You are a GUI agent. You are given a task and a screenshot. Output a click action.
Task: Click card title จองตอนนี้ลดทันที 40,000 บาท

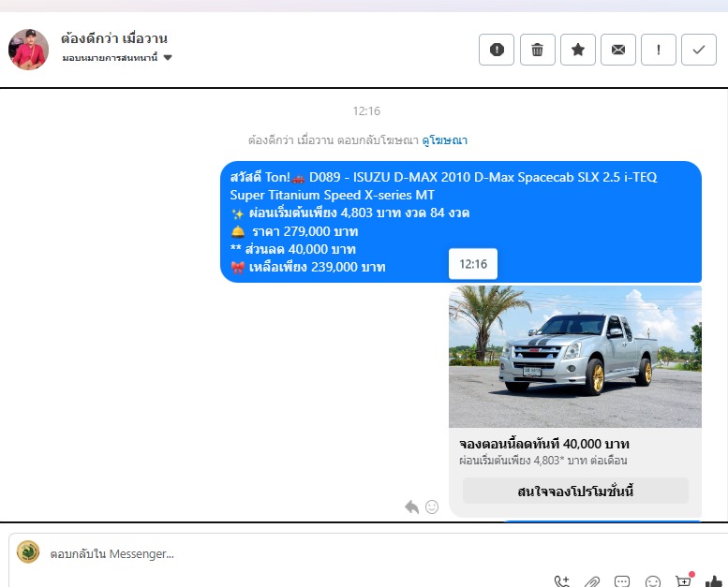[x=544, y=444]
